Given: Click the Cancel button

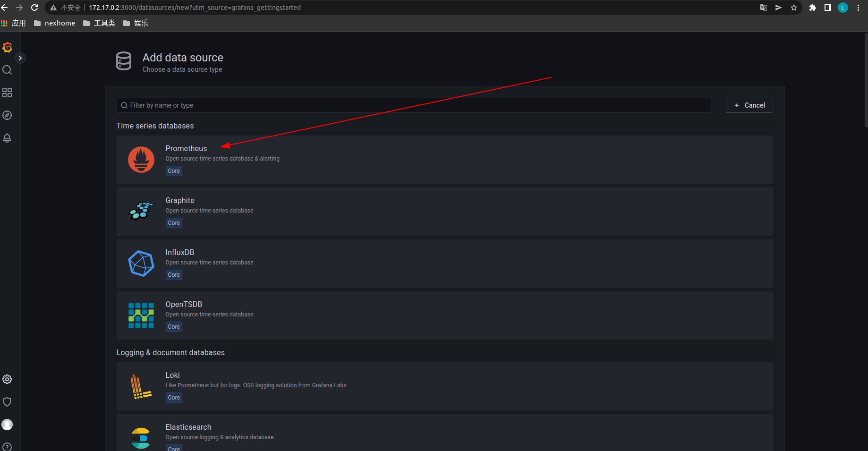Looking at the screenshot, I should click(749, 105).
